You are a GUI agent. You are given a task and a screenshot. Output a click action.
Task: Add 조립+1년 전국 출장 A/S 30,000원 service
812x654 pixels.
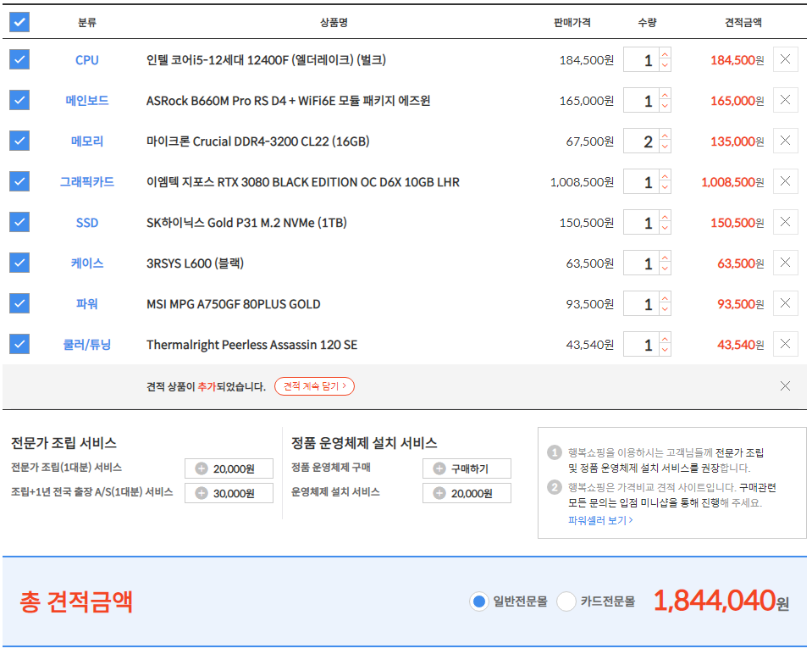point(229,493)
